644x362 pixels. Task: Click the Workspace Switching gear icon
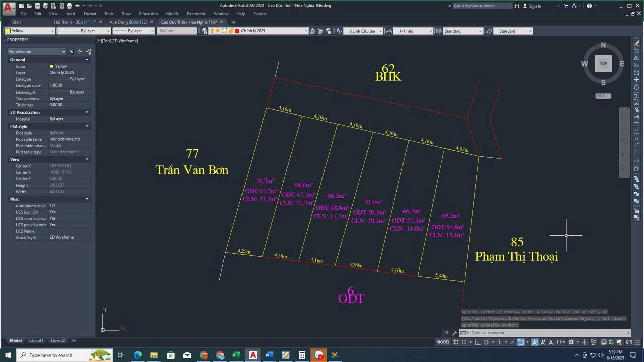coord(571,342)
